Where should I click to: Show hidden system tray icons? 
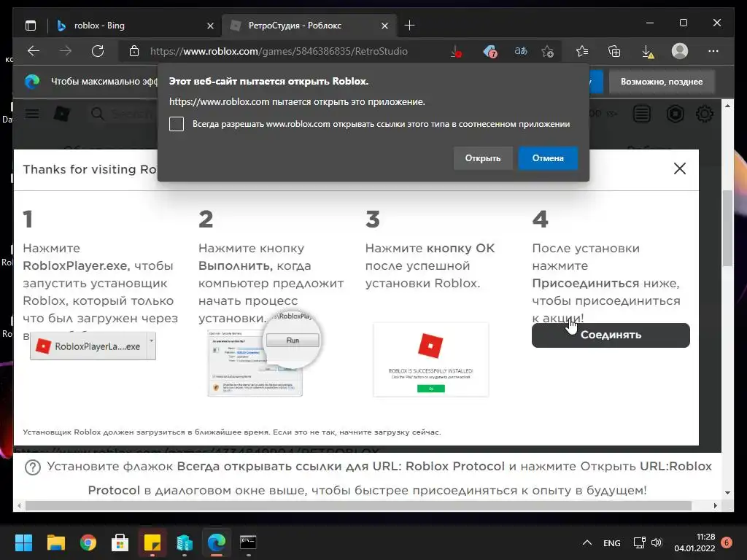(587, 542)
